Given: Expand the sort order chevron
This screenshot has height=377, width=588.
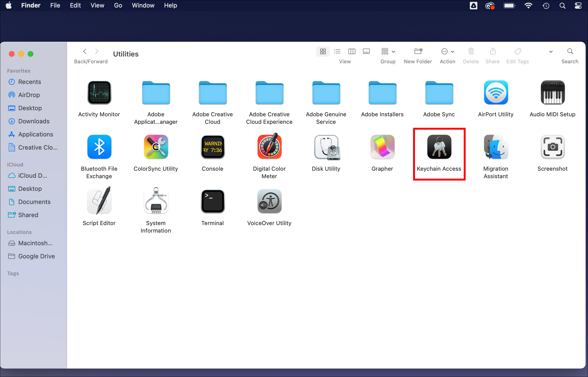Looking at the screenshot, I should pos(551,52).
